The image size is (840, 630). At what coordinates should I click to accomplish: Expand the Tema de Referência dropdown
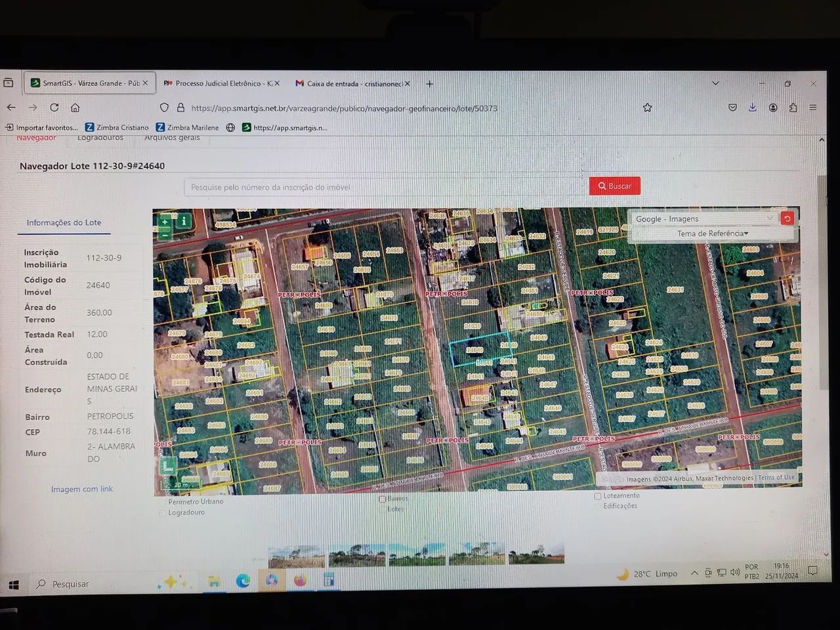click(x=713, y=234)
